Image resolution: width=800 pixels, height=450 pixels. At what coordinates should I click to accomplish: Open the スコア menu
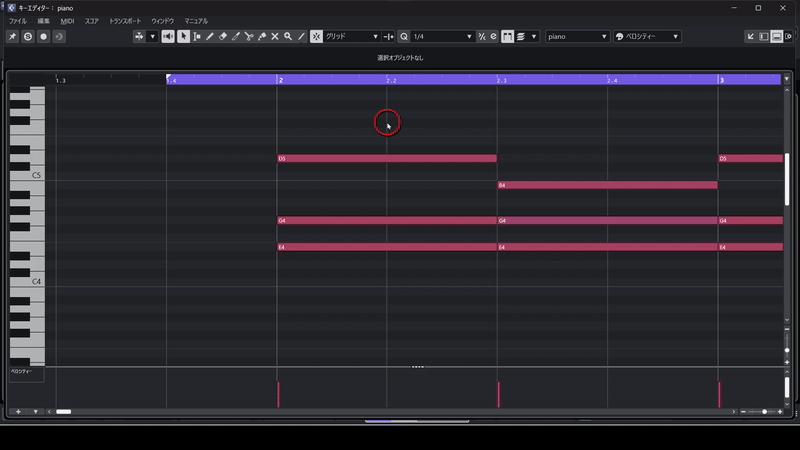tap(92, 21)
